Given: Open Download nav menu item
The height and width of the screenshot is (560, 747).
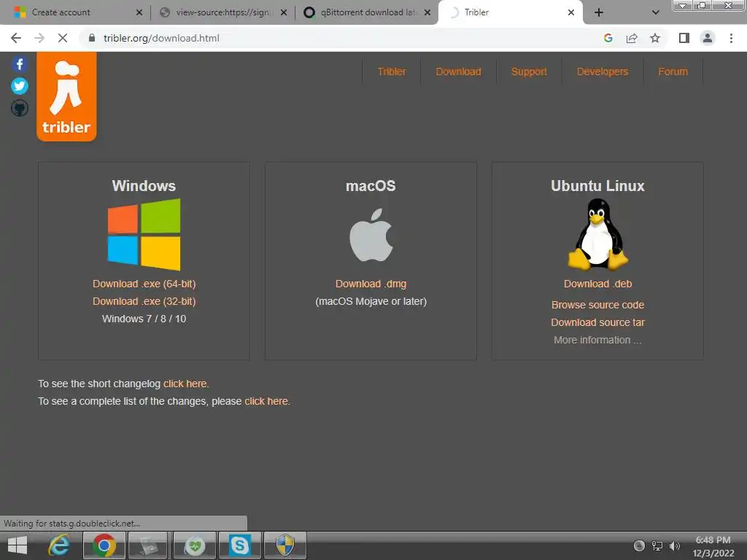Looking at the screenshot, I should pyautogui.click(x=458, y=71).
